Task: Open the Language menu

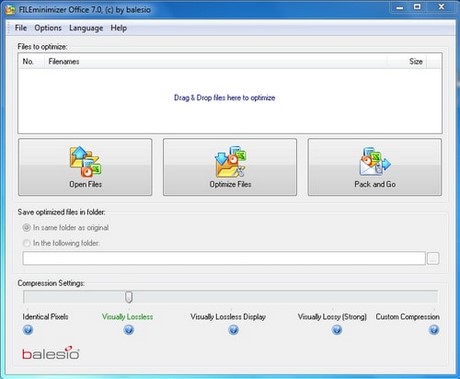Action: (86, 28)
